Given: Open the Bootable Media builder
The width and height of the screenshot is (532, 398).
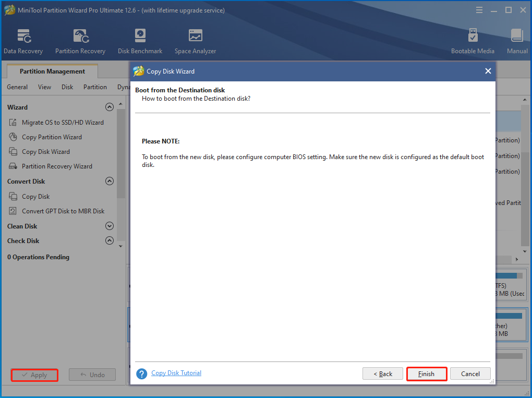Looking at the screenshot, I should [x=473, y=41].
